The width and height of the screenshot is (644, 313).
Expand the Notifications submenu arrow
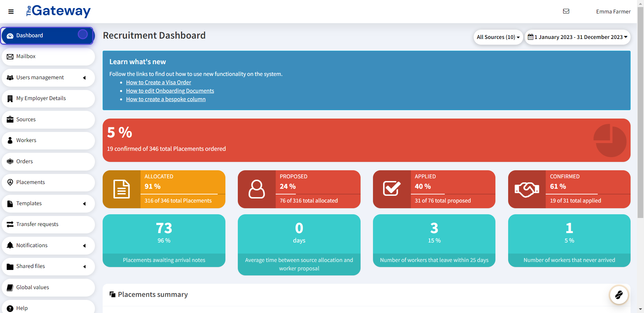tap(84, 246)
